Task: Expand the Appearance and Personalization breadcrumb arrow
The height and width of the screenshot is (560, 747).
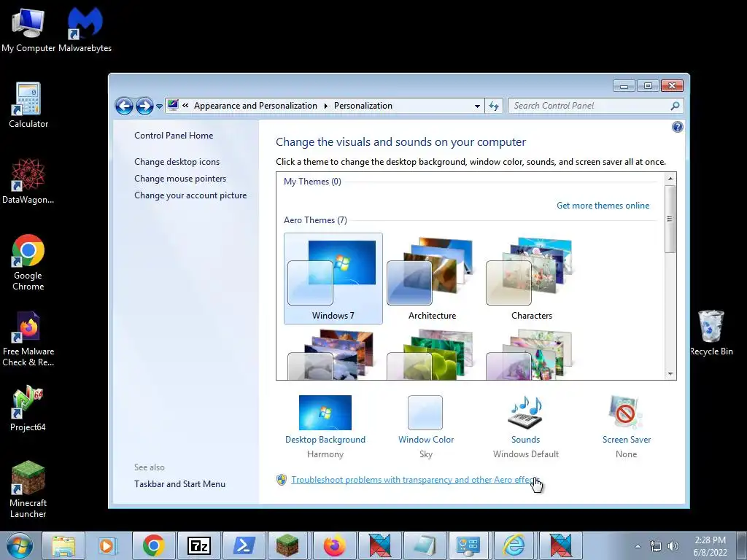Action: [x=326, y=106]
